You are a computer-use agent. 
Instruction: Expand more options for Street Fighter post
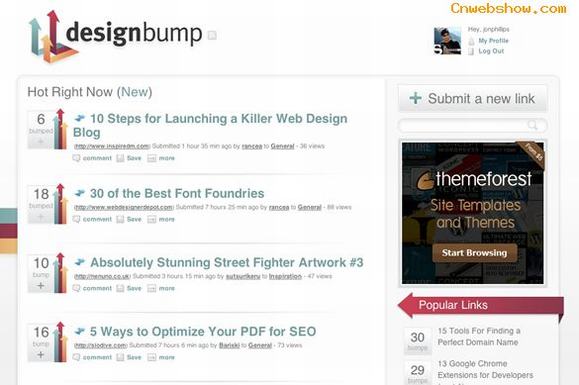[x=161, y=288]
